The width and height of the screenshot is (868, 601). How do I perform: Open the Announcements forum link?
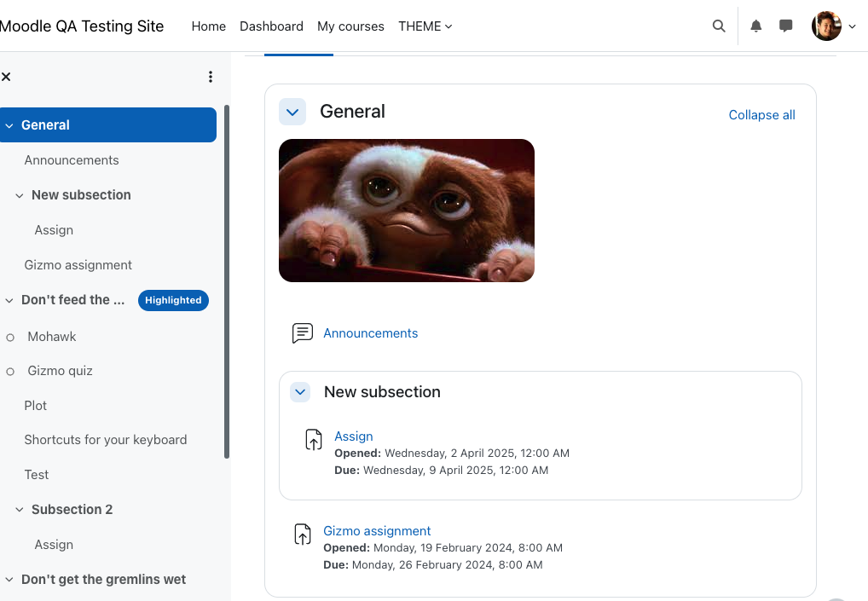(x=370, y=333)
